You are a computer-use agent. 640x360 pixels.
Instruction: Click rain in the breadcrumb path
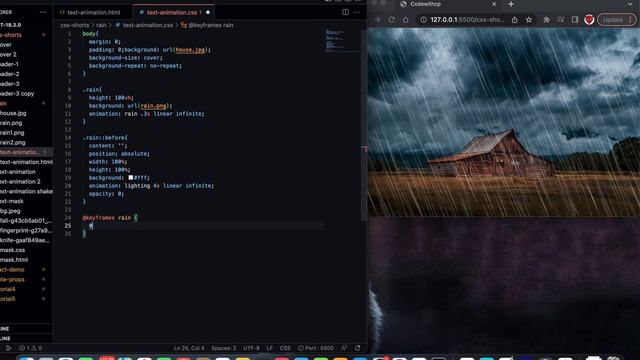(101, 25)
